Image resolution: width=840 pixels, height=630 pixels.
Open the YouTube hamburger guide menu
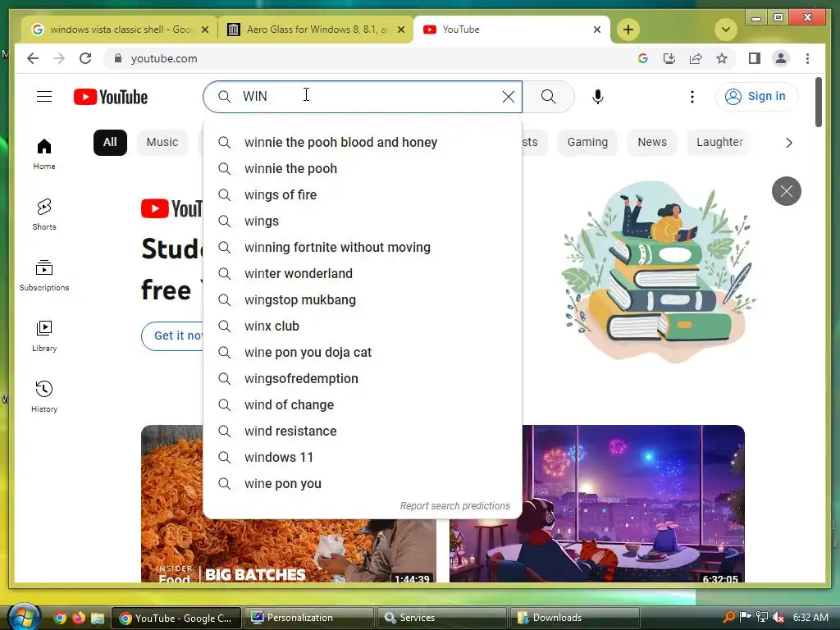point(44,97)
